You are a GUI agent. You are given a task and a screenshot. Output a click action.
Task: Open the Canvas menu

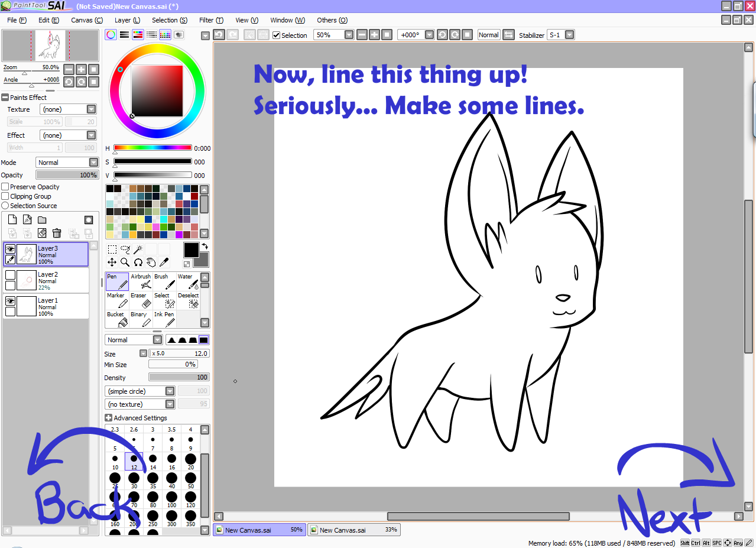click(86, 20)
